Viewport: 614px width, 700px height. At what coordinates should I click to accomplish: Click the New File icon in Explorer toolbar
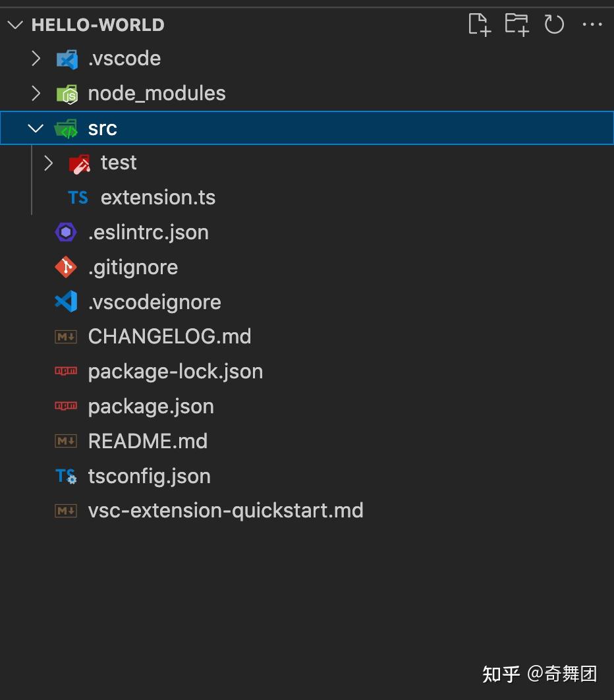tap(480, 24)
